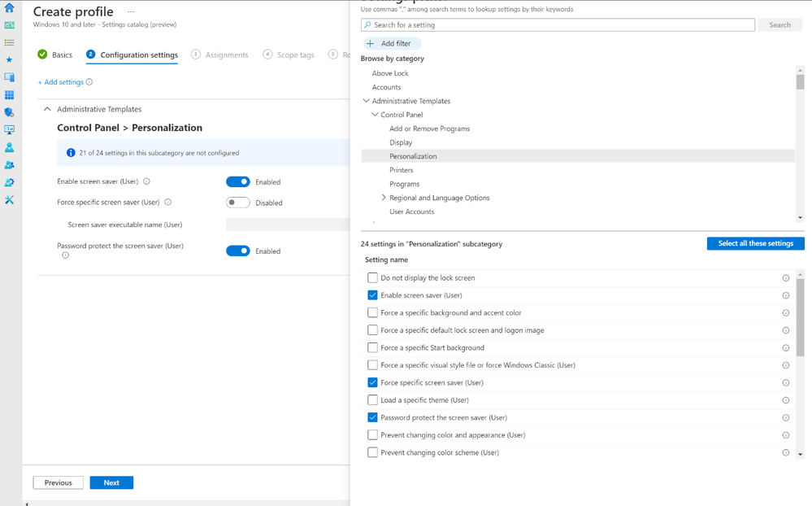The height and width of the screenshot is (506, 812).
Task: Check the Do not display the lock screen setting
Action: 372,277
